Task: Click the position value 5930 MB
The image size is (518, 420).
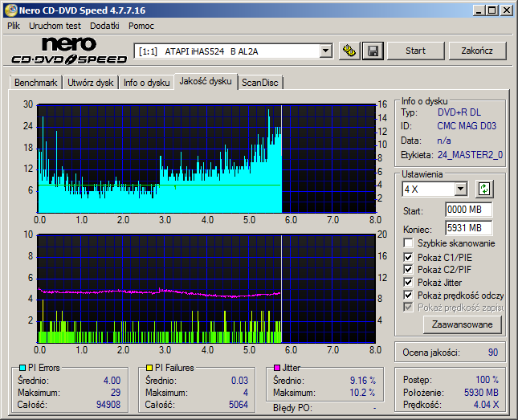Action: pos(481,392)
